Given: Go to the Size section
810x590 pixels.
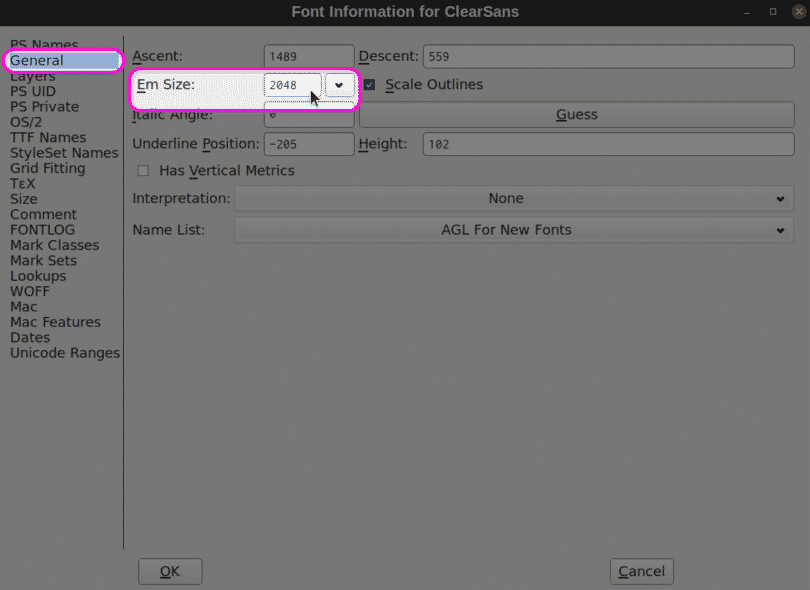Looking at the screenshot, I should [24, 199].
